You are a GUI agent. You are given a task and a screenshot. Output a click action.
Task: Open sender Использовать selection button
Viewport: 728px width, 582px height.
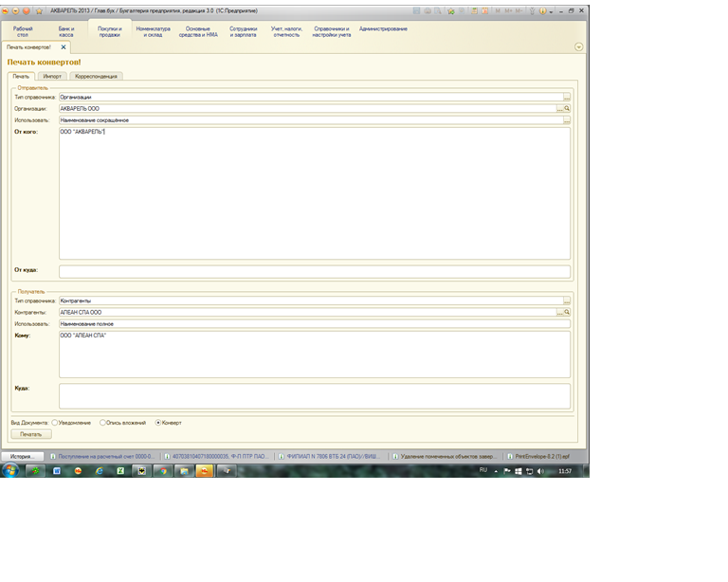pos(567,120)
